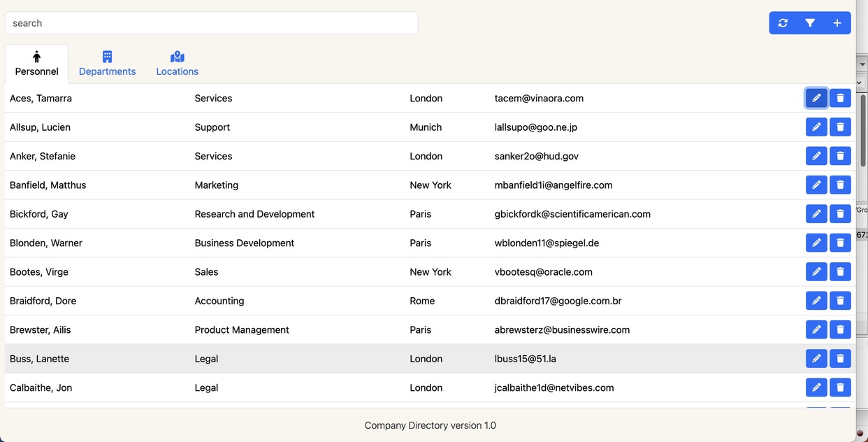868x442 pixels.
Task: Refresh the directory listing
Action: coord(783,22)
